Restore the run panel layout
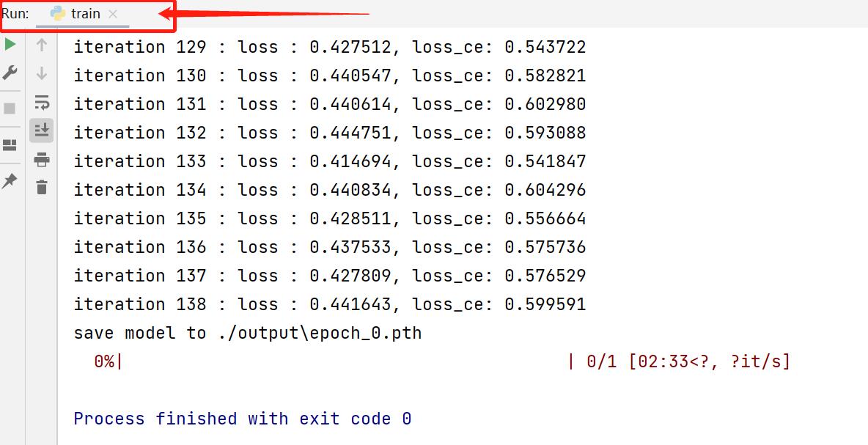This screenshot has width=868, height=445. 10,144
